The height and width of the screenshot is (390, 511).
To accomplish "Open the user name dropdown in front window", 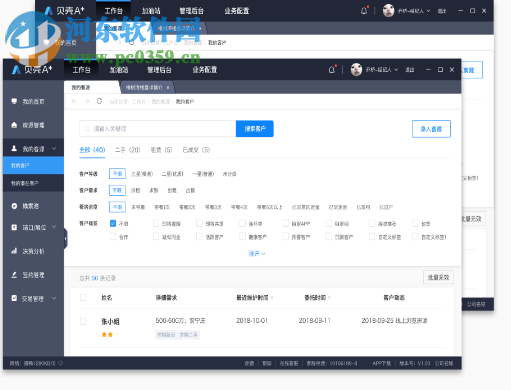I will click(x=382, y=70).
